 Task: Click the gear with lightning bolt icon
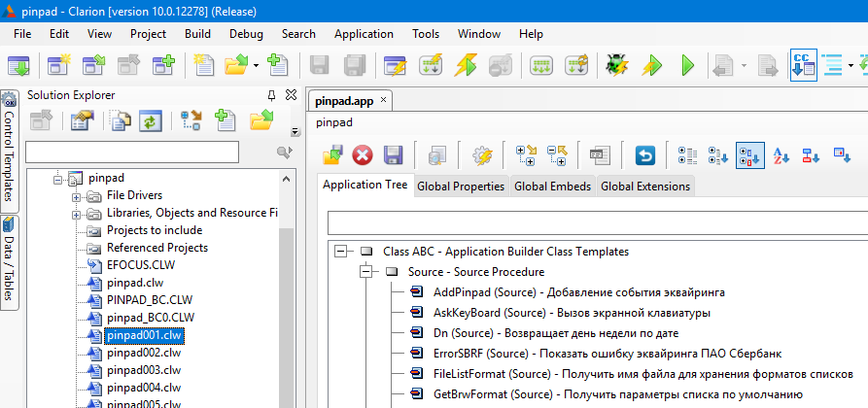click(483, 154)
